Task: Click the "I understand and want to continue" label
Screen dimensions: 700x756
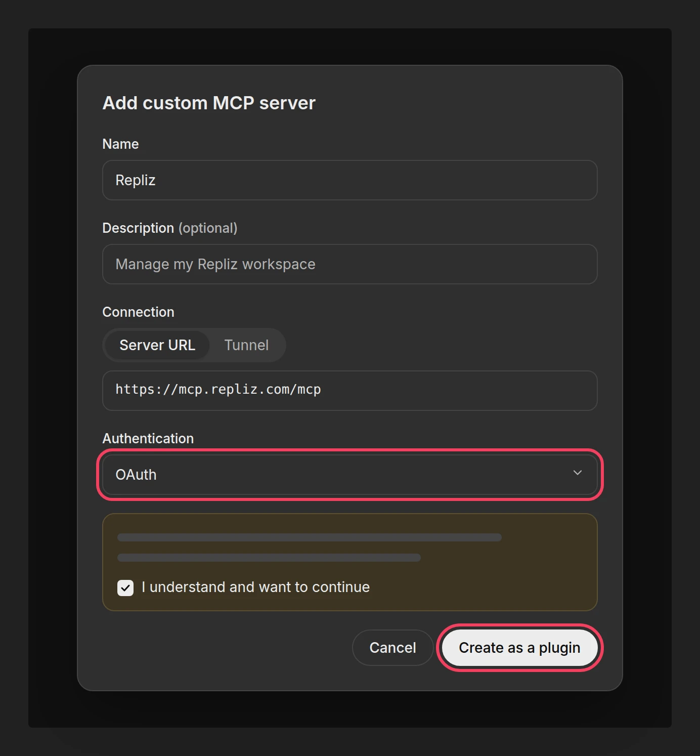Action: tap(255, 587)
